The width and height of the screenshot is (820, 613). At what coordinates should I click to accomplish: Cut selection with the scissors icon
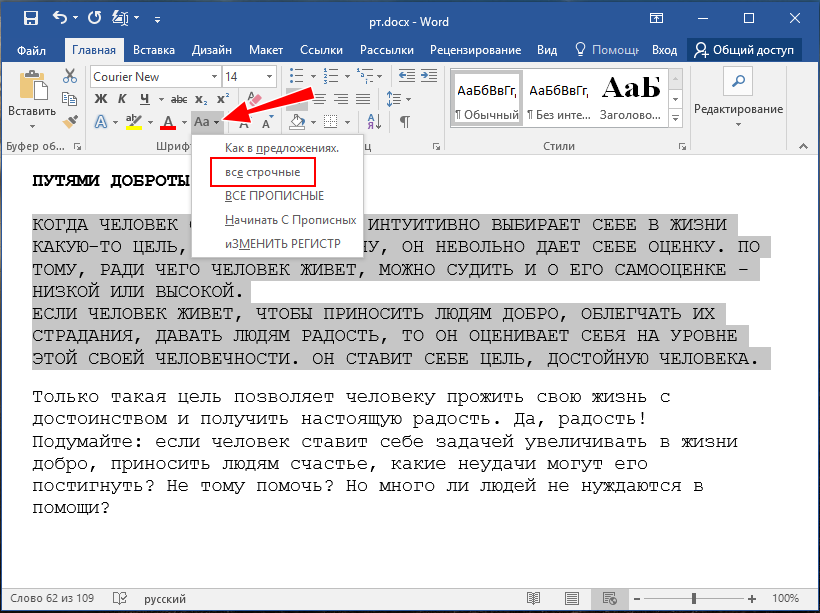70,76
